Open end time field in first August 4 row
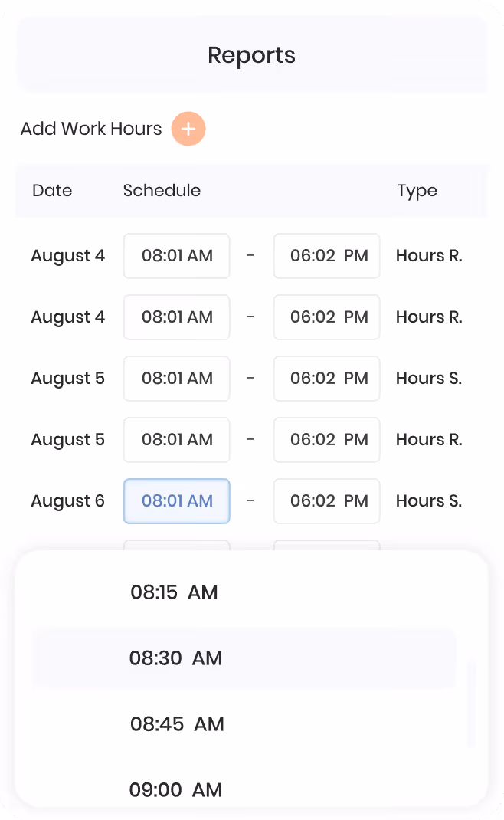This screenshot has height=820, width=504. tap(327, 256)
